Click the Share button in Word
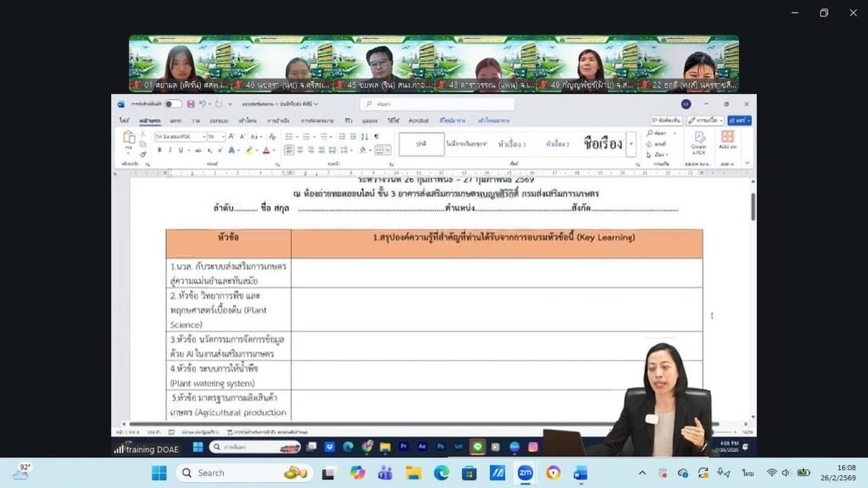Viewport: 868px width, 488px height. click(x=738, y=121)
